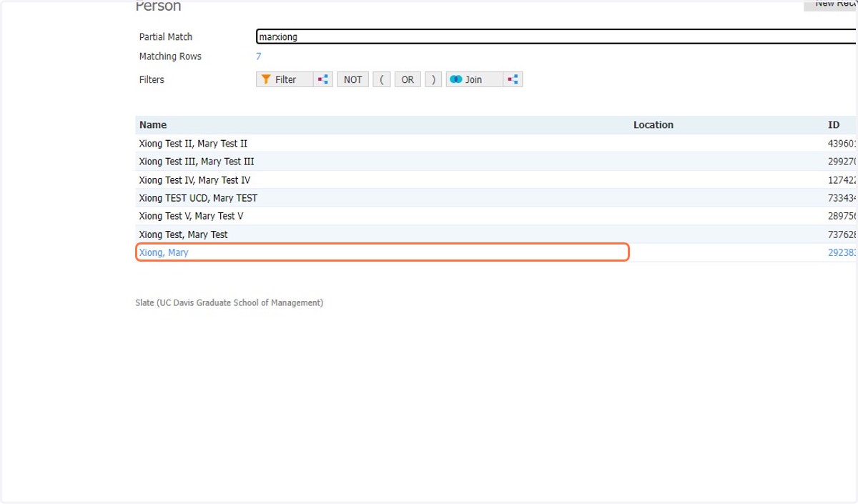Viewport: 858px width, 504px height.
Task: Focus the Partial Match search field
Action: [x=556, y=36]
